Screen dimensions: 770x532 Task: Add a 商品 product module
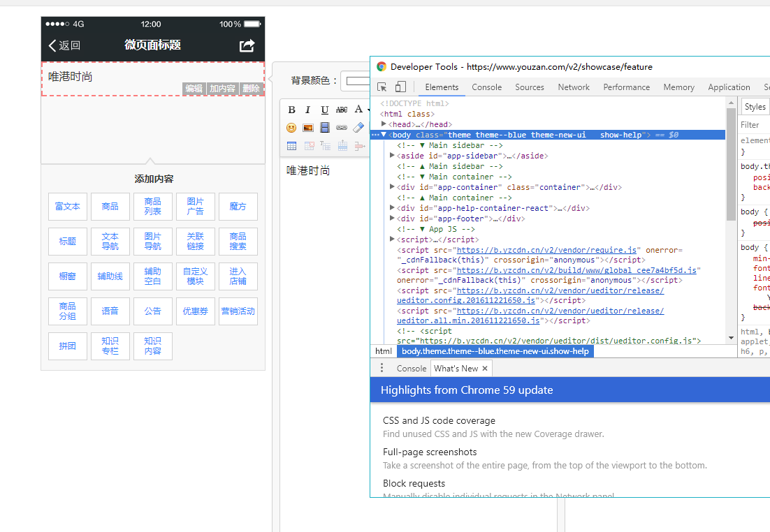click(110, 207)
